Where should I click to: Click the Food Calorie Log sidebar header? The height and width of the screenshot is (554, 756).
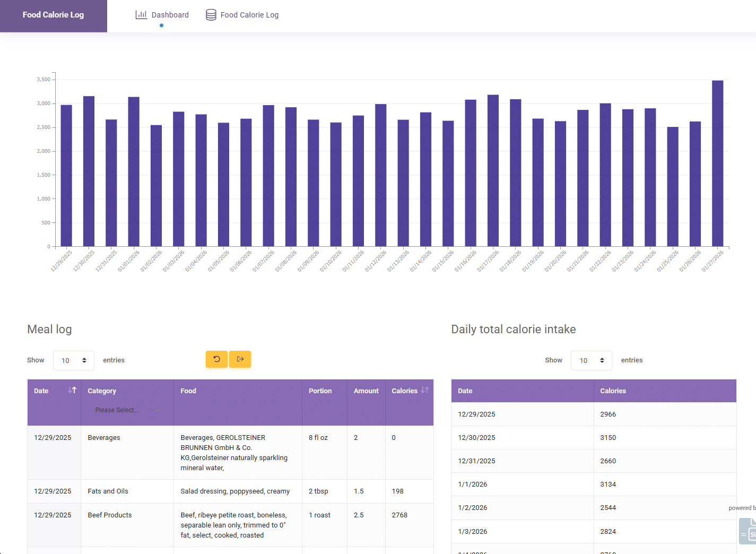point(53,14)
